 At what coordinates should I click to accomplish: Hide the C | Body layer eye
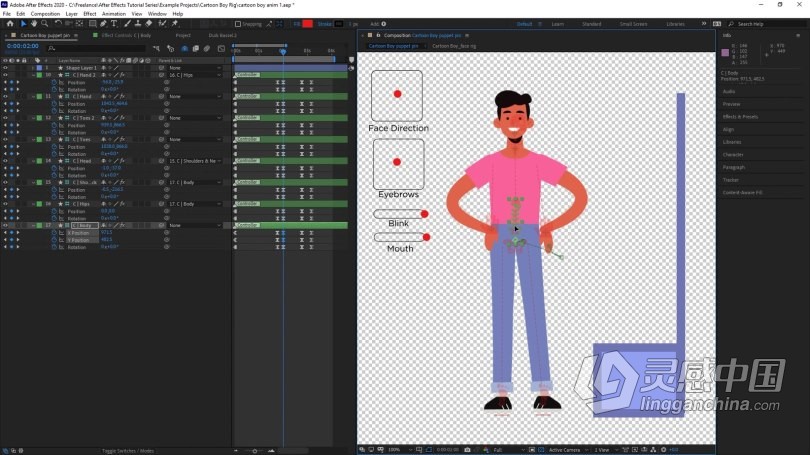[5, 225]
